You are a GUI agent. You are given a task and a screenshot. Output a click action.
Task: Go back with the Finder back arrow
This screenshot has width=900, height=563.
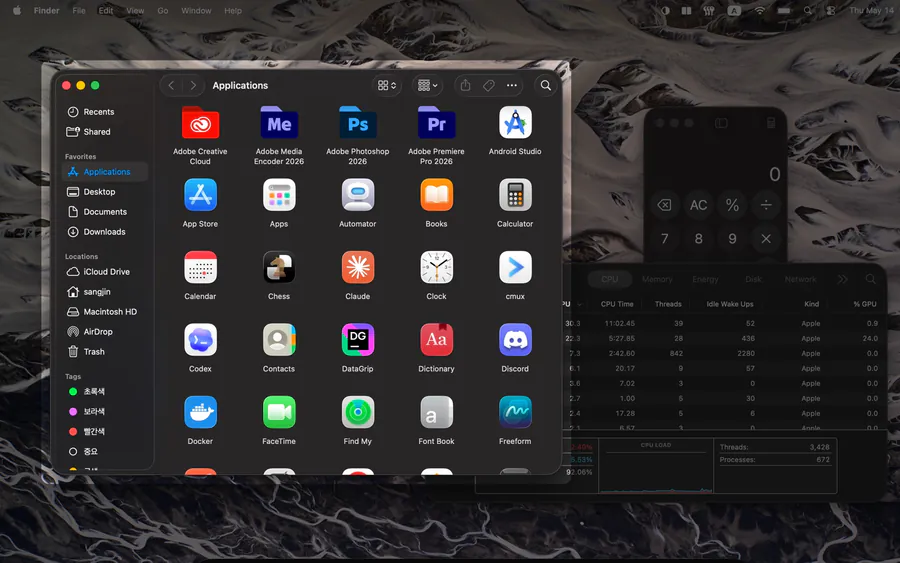(x=172, y=86)
